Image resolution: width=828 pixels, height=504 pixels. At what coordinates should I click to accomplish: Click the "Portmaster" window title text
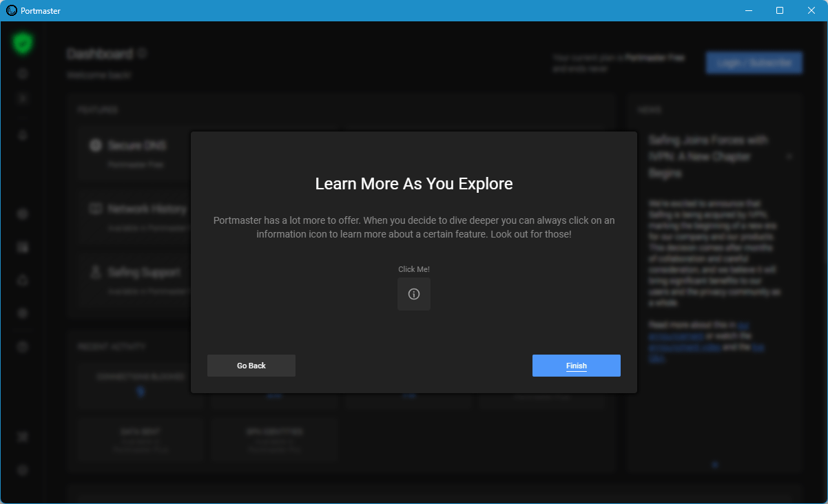tap(41, 10)
